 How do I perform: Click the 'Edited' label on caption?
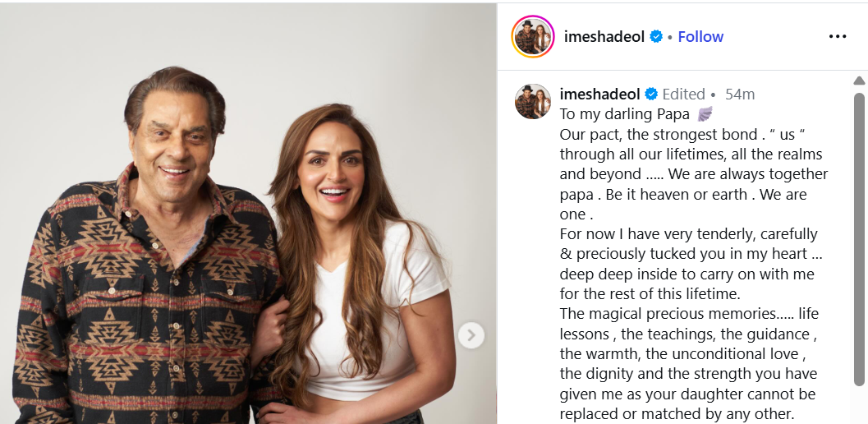684,94
